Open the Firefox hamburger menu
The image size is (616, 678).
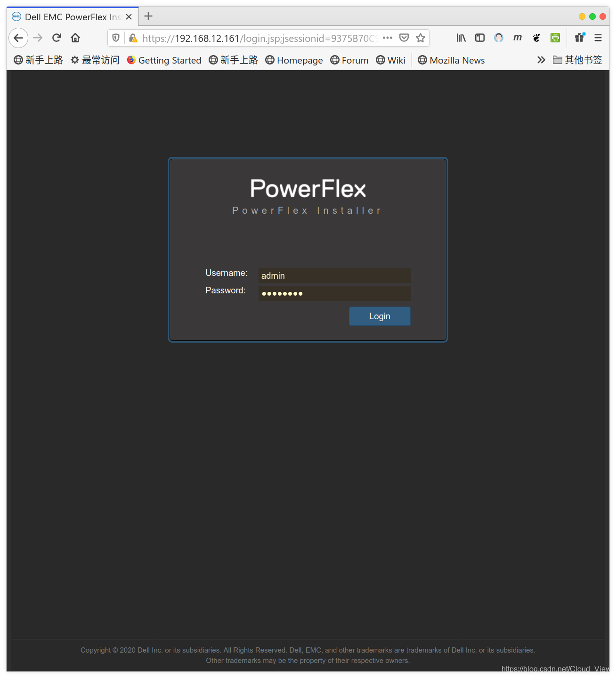click(598, 38)
